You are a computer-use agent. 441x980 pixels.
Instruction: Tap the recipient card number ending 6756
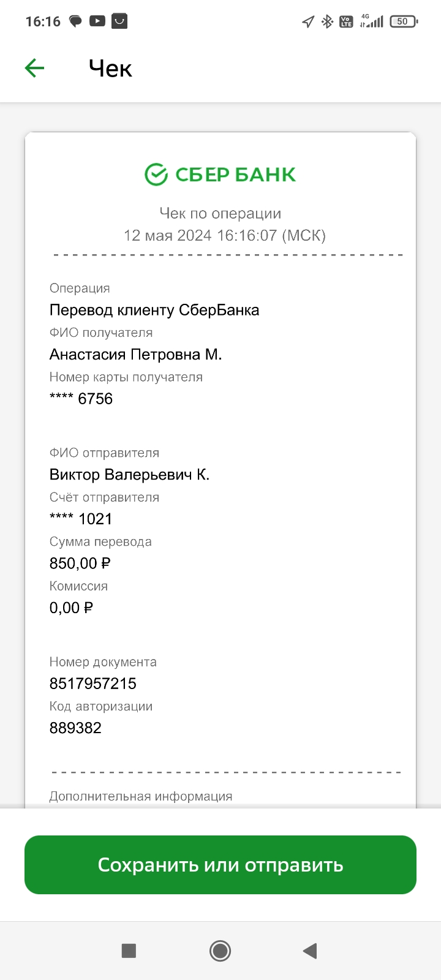81,399
